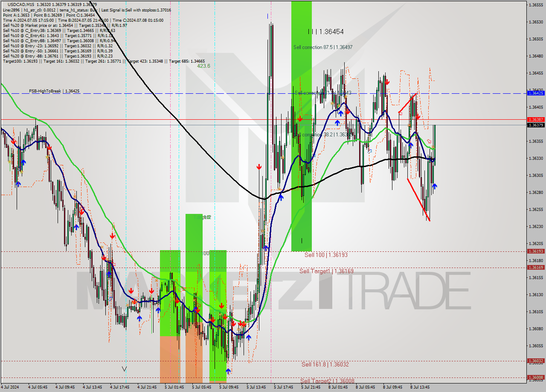The width and height of the screenshot is (546, 392).
Task: Select the red 1.36032 axis price tag
Action: pyautogui.click(x=535, y=361)
